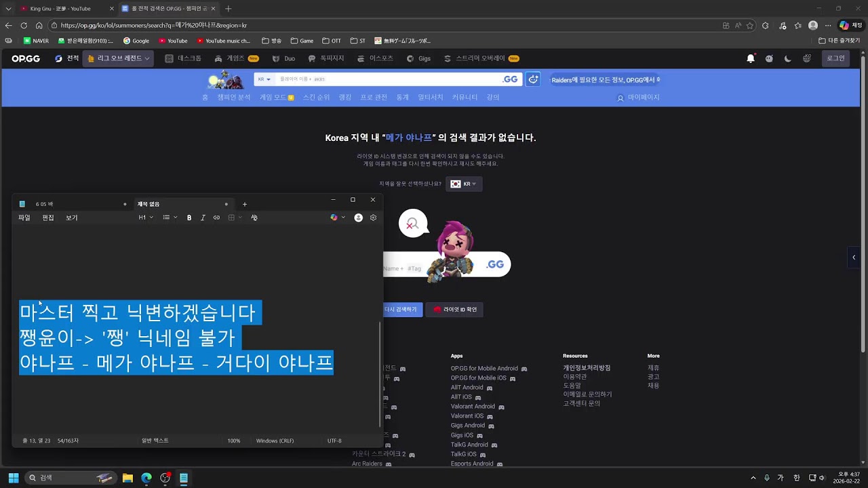Click the OP.GG logo in the header
The width and height of the screenshot is (868, 488).
pyautogui.click(x=26, y=58)
